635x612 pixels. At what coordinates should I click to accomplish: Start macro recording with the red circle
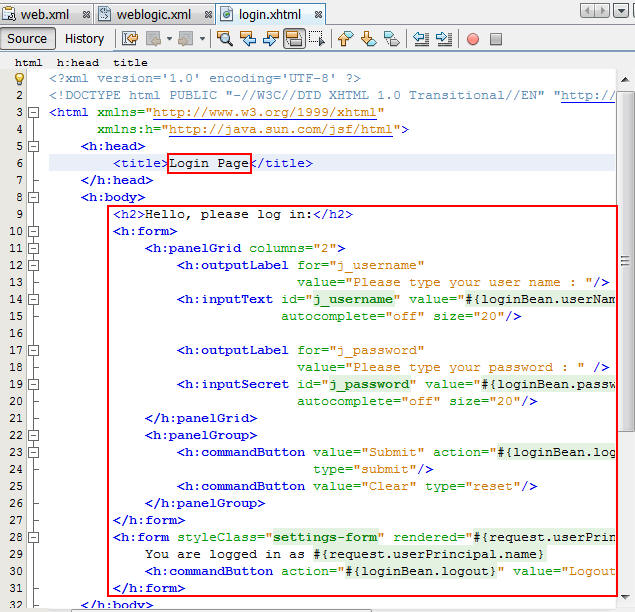pos(473,39)
